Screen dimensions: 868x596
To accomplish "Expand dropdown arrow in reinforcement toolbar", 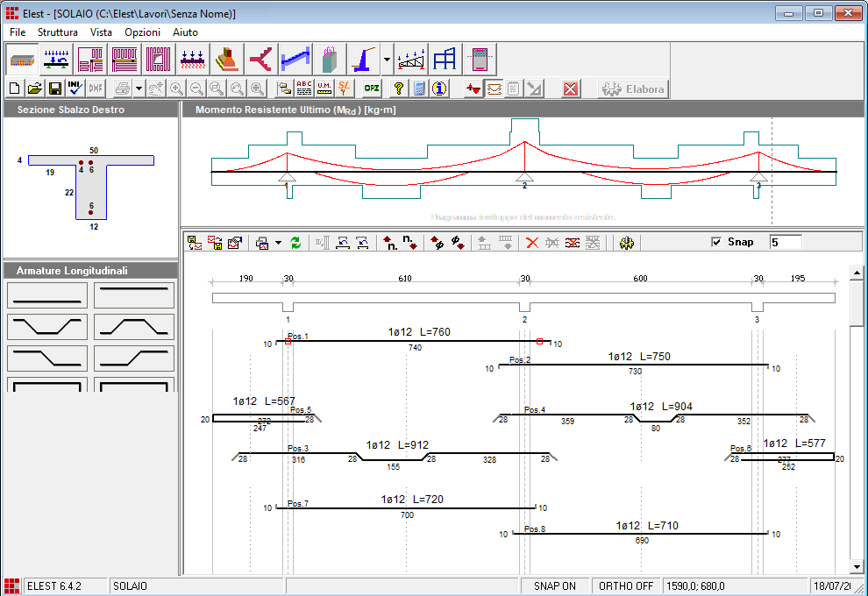I will pos(278,243).
